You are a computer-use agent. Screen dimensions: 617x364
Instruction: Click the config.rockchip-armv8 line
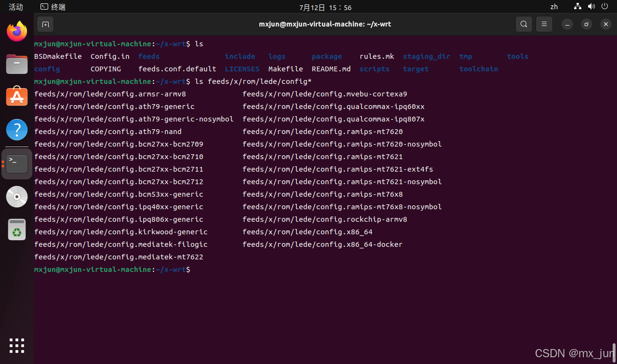[x=325, y=219]
